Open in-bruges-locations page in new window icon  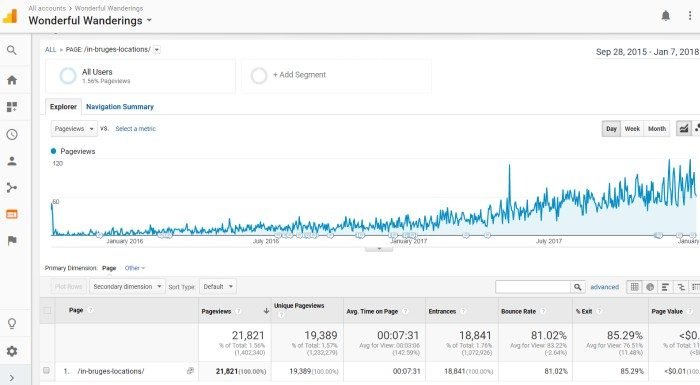[190, 371]
